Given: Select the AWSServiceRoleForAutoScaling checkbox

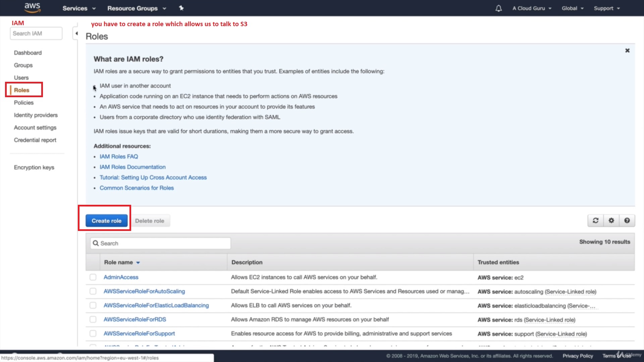Looking at the screenshot, I should [93, 291].
